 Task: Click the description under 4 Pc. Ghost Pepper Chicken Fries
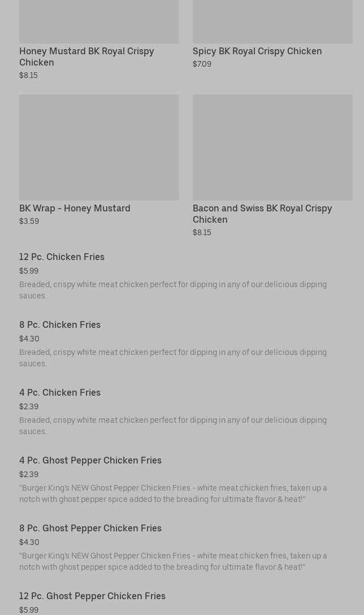tap(173, 493)
